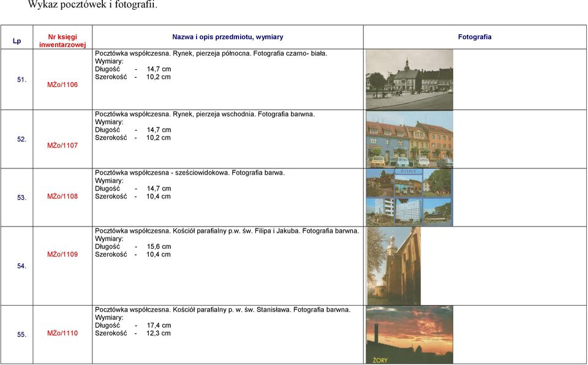Click inventory number MŻo/1110

tap(62, 333)
